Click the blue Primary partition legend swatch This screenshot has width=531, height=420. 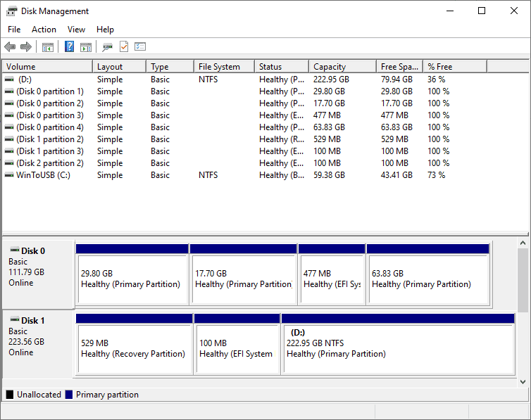[69, 395]
